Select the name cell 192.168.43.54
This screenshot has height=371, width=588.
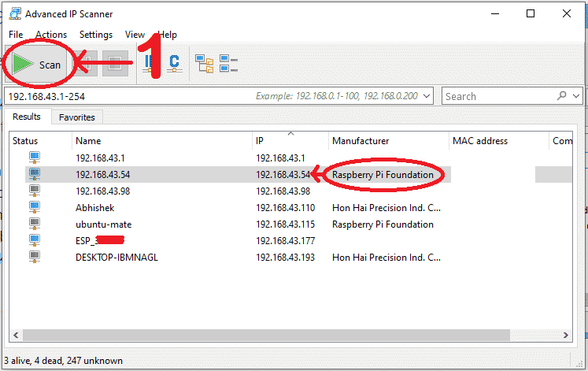coord(103,175)
